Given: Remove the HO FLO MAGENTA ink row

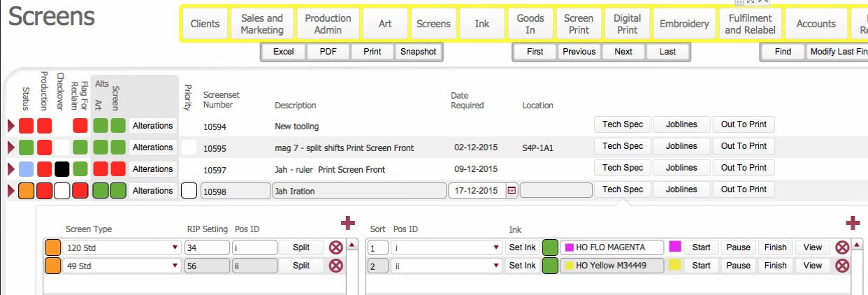Looking at the screenshot, I should pyautogui.click(x=842, y=247).
